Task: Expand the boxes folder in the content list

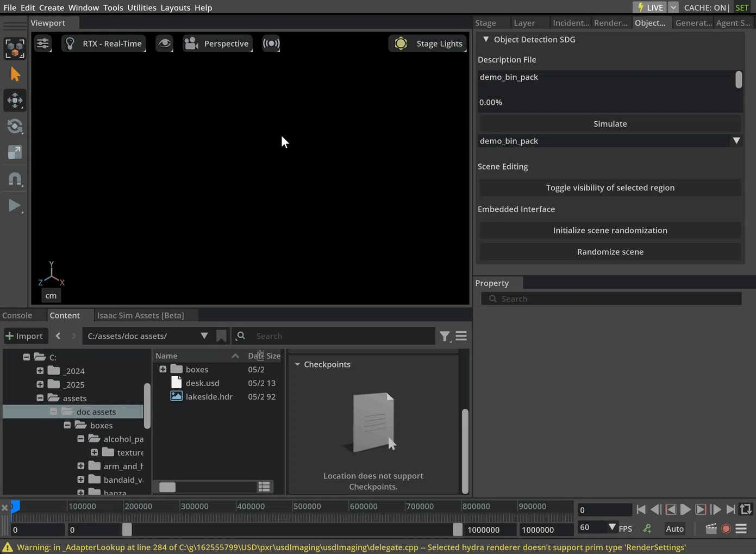Action: tap(163, 369)
